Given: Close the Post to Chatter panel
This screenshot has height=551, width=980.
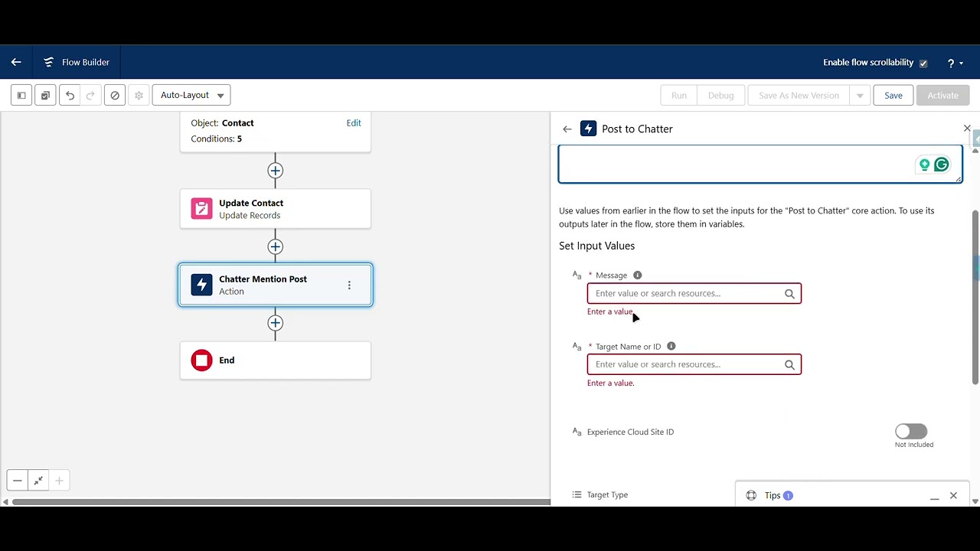Looking at the screenshot, I should [x=967, y=129].
